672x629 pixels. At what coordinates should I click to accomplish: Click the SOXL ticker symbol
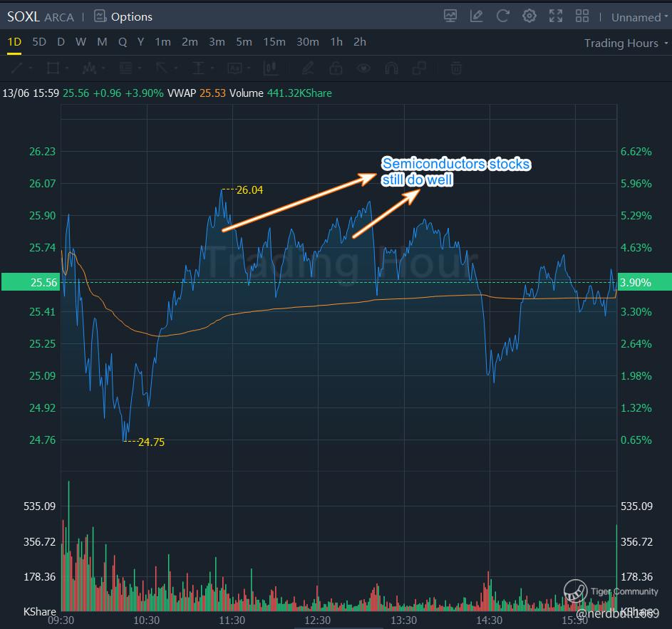click(x=24, y=16)
